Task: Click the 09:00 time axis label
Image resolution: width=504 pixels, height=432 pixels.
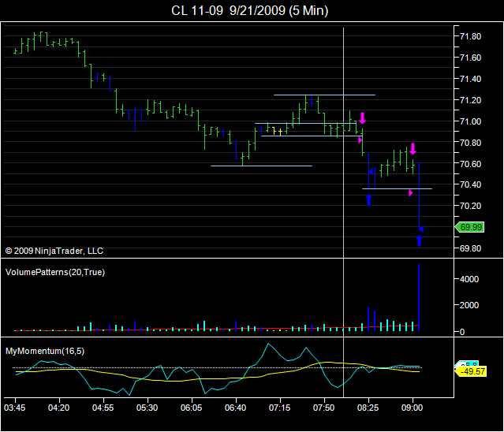Action: pos(413,408)
